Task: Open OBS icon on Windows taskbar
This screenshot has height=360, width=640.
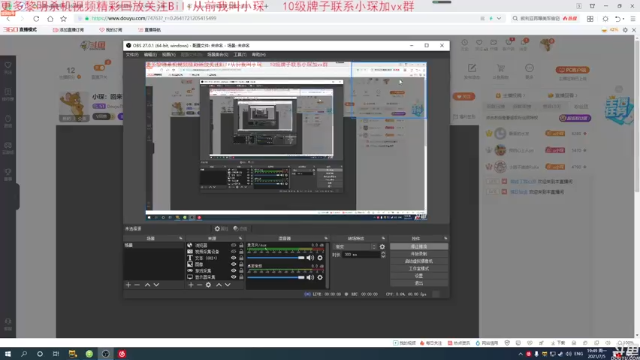Action: pos(105,354)
